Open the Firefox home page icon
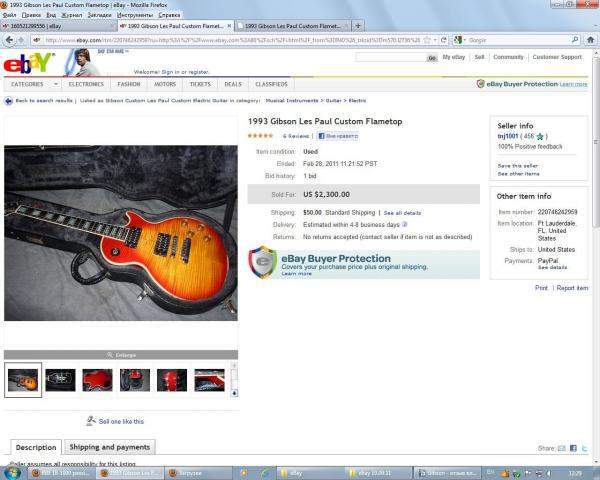Image resolution: width=600 pixels, height=480 pixels. pyautogui.click(x=590, y=40)
